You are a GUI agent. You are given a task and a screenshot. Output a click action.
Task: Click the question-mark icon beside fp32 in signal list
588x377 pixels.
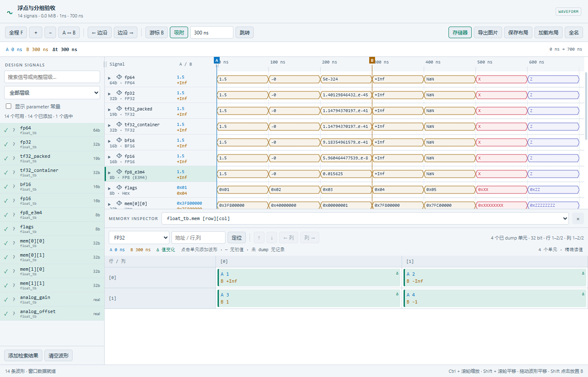[14, 144]
